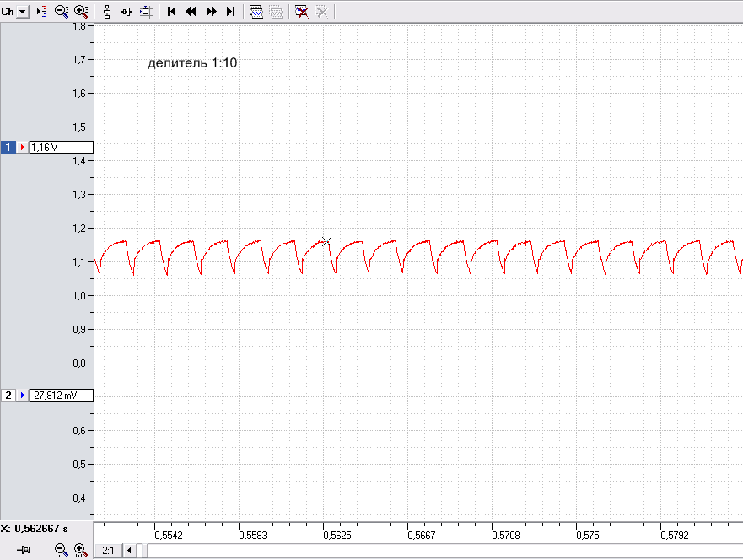Click the pin icon near bottom left
Viewport: 743px width, 560px height.
(24, 550)
